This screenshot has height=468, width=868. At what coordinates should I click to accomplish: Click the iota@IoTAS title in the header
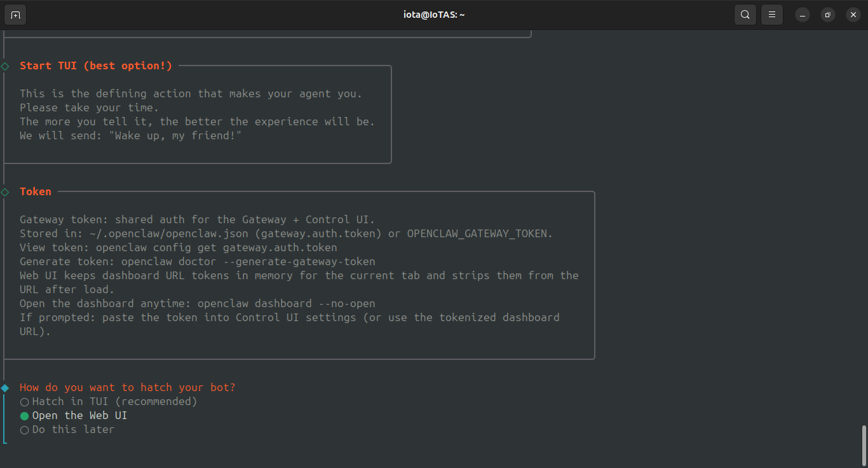pos(434,14)
